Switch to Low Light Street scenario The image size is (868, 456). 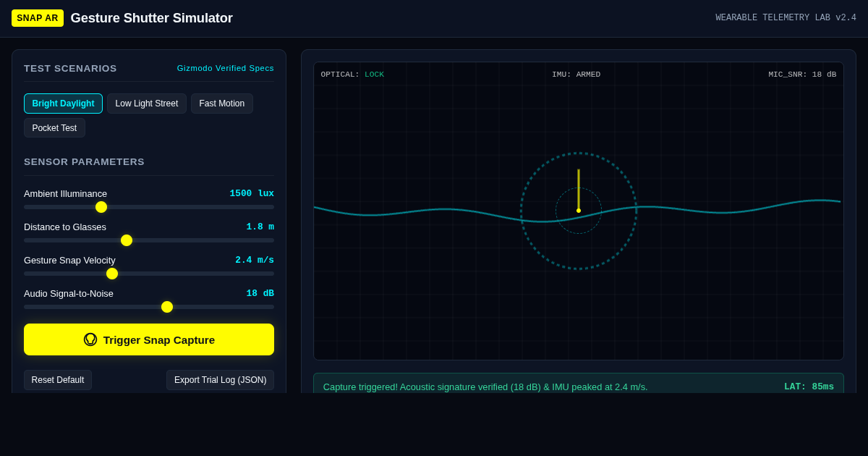[147, 104]
